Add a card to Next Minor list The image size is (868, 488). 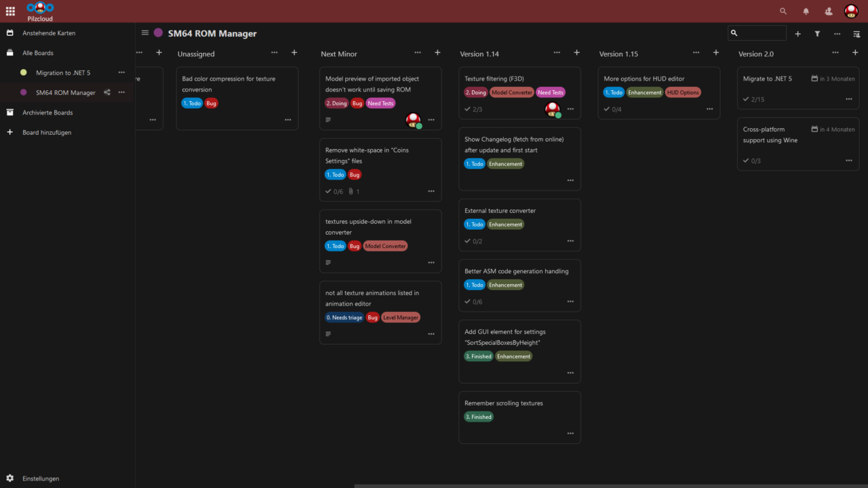pos(437,53)
